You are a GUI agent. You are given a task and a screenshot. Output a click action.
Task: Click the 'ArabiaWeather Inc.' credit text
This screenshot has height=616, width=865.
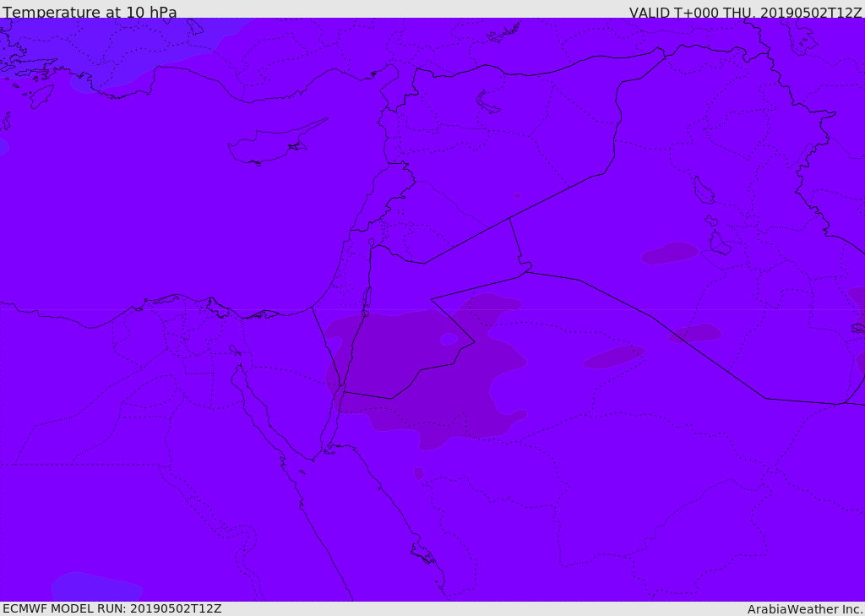click(804, 609)
